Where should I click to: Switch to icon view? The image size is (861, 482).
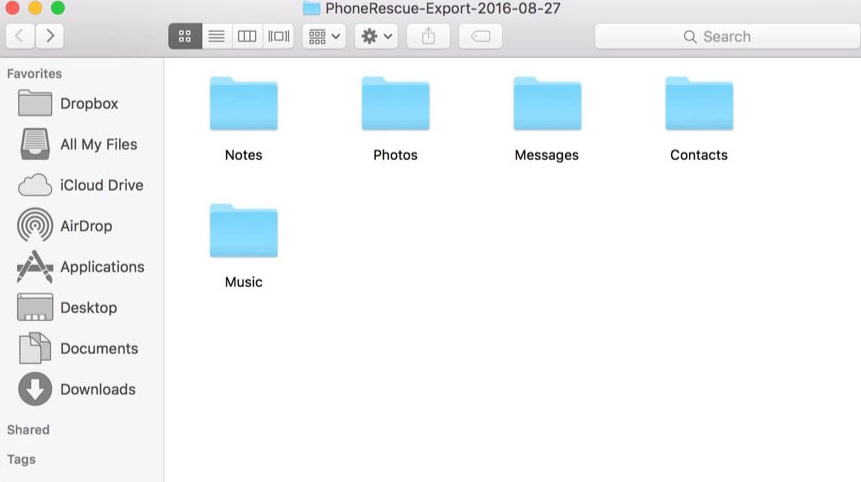click(185, 36)
